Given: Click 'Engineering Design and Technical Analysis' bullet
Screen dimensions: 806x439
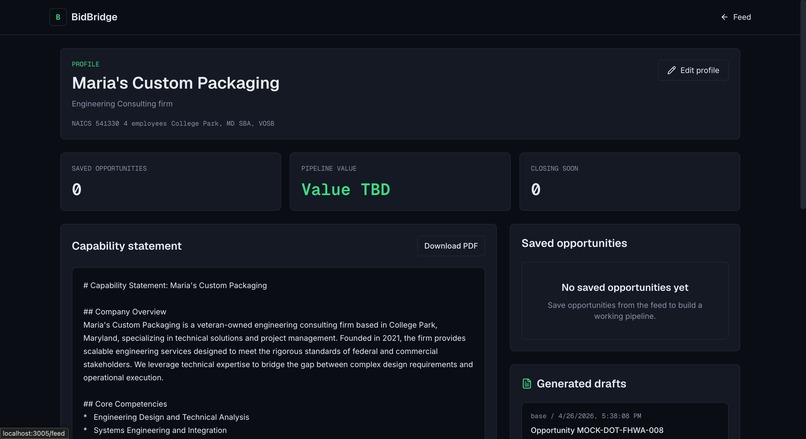Looking at the screenshot, I should 171,417.
